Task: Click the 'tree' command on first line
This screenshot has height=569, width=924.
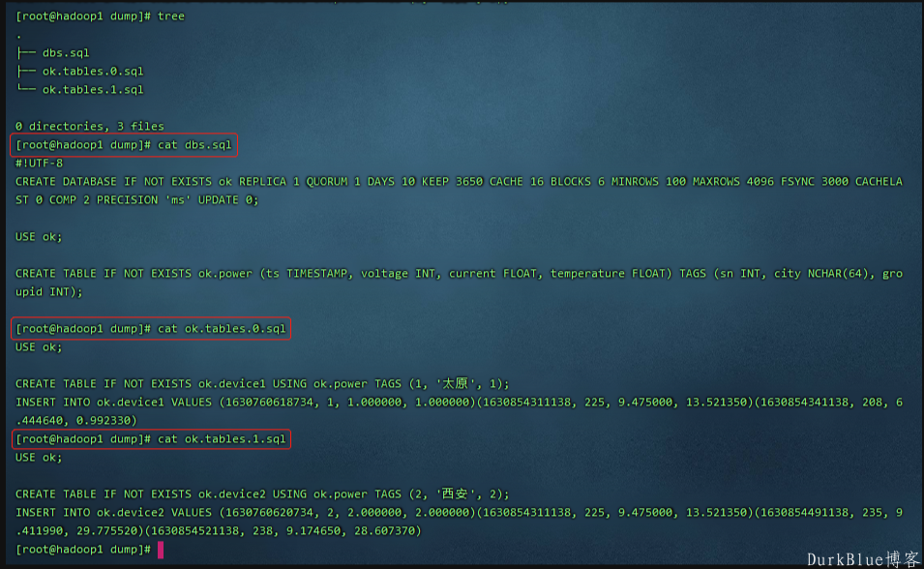Action: pyautogui.click(x=171, y=16)
